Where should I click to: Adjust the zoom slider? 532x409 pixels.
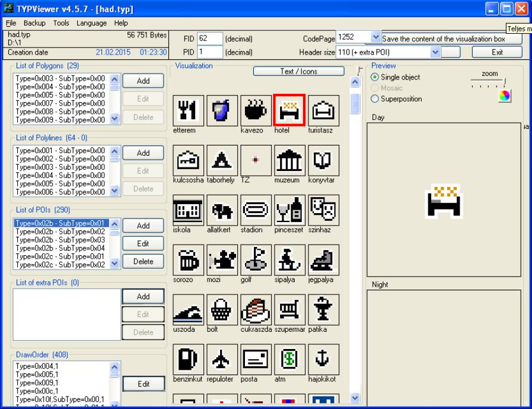pos(504,83)
